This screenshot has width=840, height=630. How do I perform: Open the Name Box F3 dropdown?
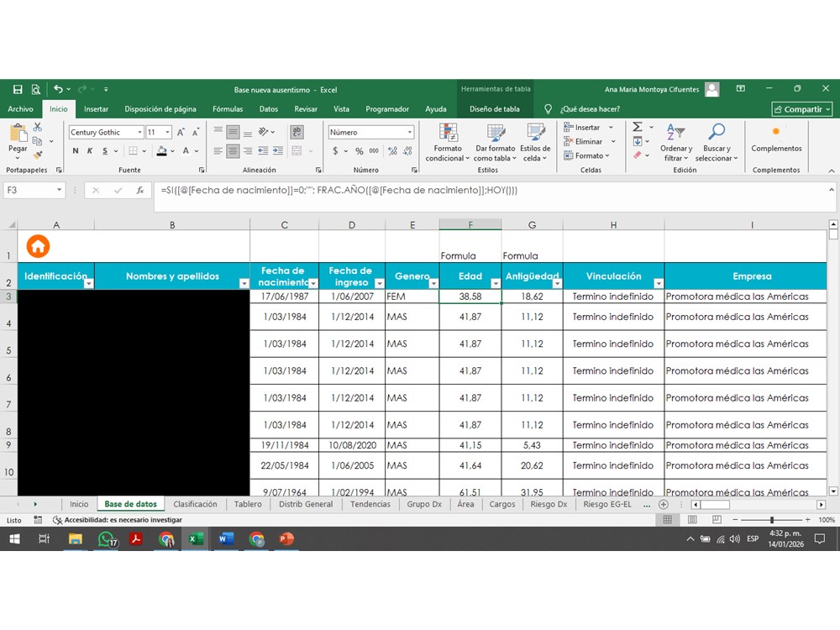click(x=59, y=190)
